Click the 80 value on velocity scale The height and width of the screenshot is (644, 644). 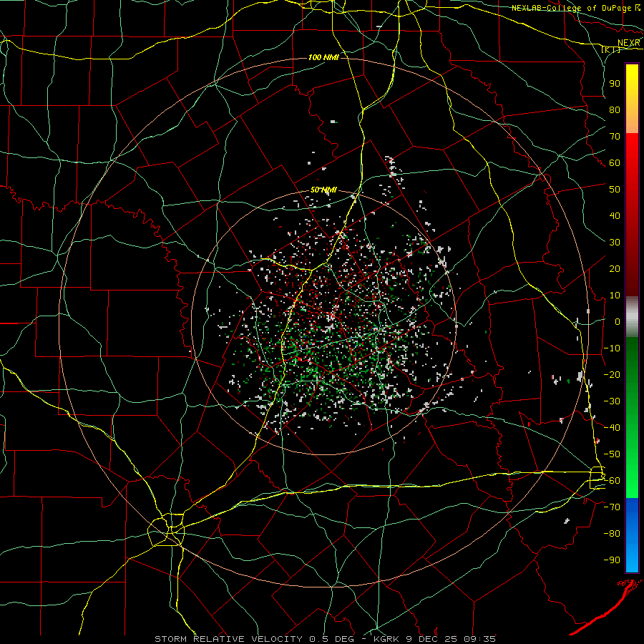(x=615, y=109)
